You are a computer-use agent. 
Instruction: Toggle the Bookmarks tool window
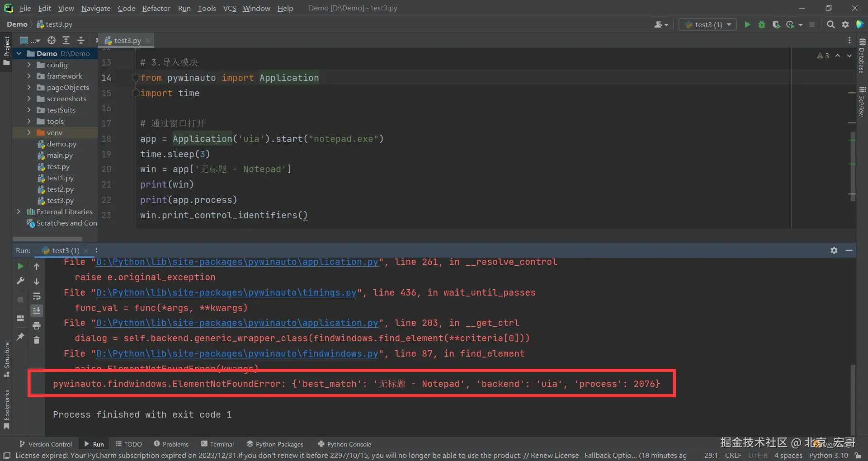tap(6, 409)
